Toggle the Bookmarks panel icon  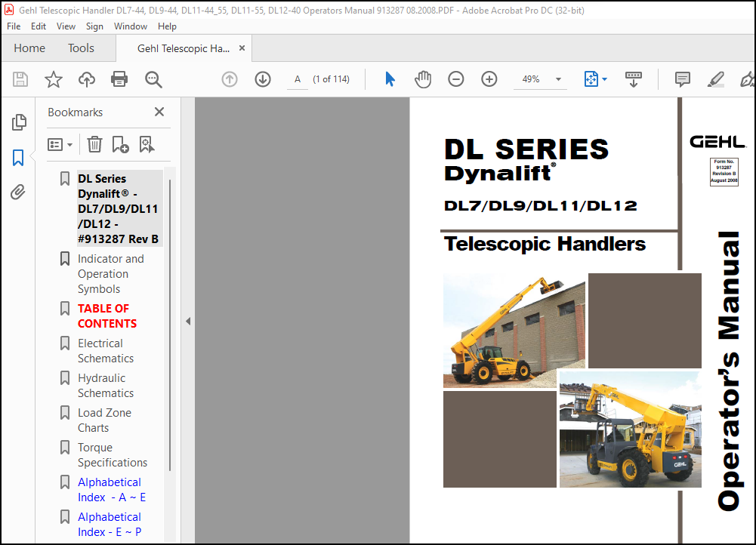coord(18,158)
